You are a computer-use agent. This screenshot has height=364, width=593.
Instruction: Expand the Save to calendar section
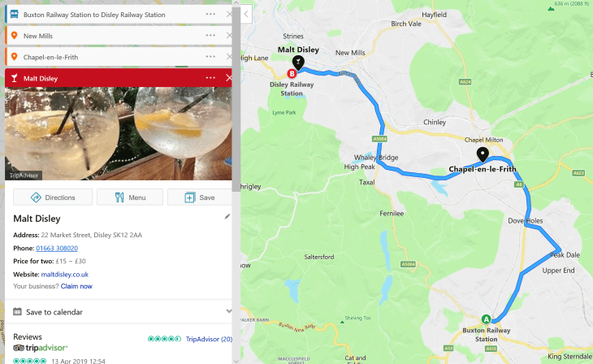(x=228, y=311)
